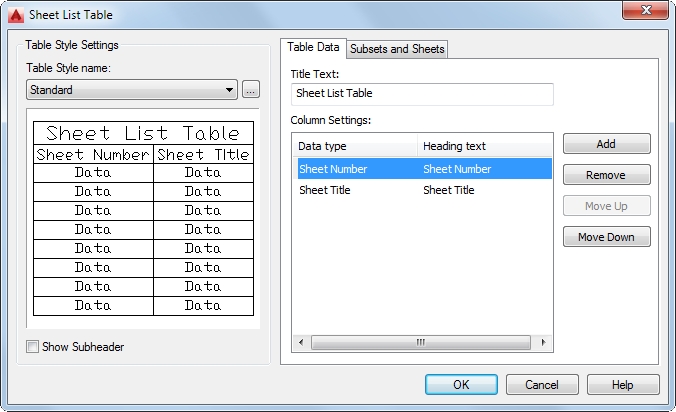This screenshot has width=676, height=412.
Task: Confirm dialog with OK button
Action: [461, 385]
